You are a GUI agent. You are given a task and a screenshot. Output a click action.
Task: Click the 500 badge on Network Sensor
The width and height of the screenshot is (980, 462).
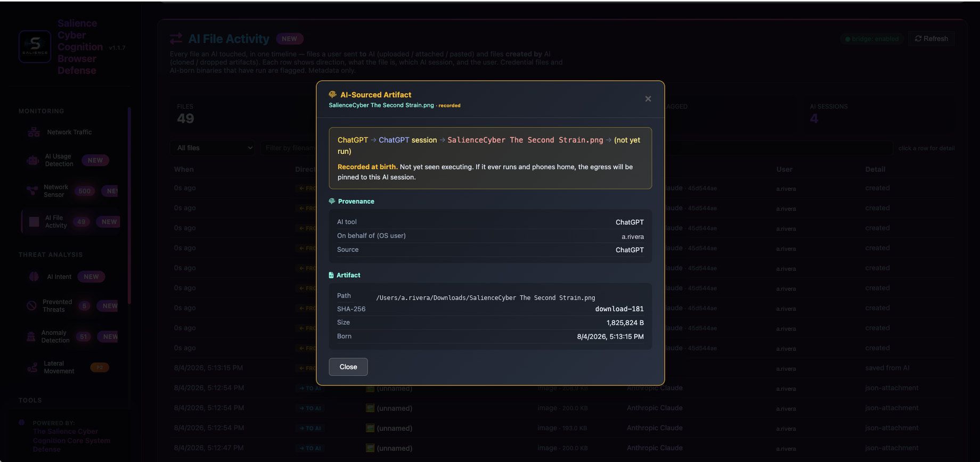[x=84, y=191]
